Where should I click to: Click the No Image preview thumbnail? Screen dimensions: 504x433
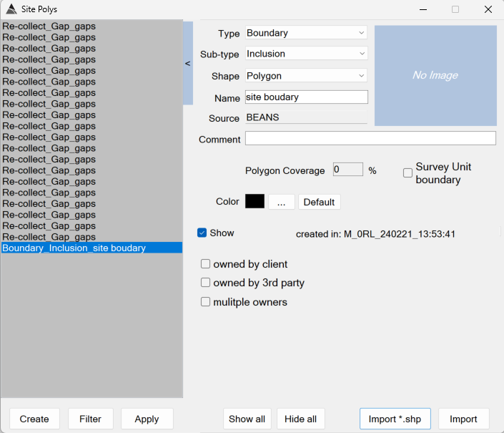pos(435,76)
